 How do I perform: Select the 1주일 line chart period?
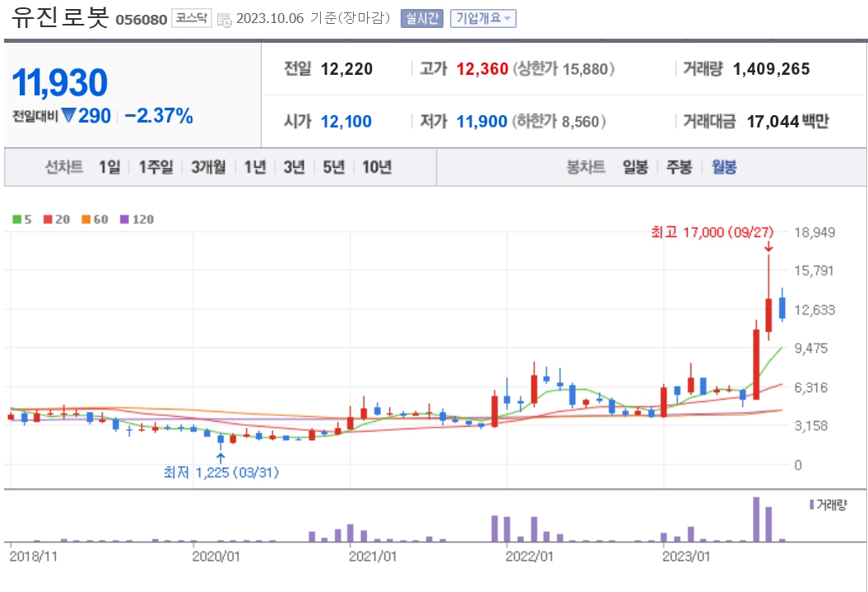click(x=155, y=167)
